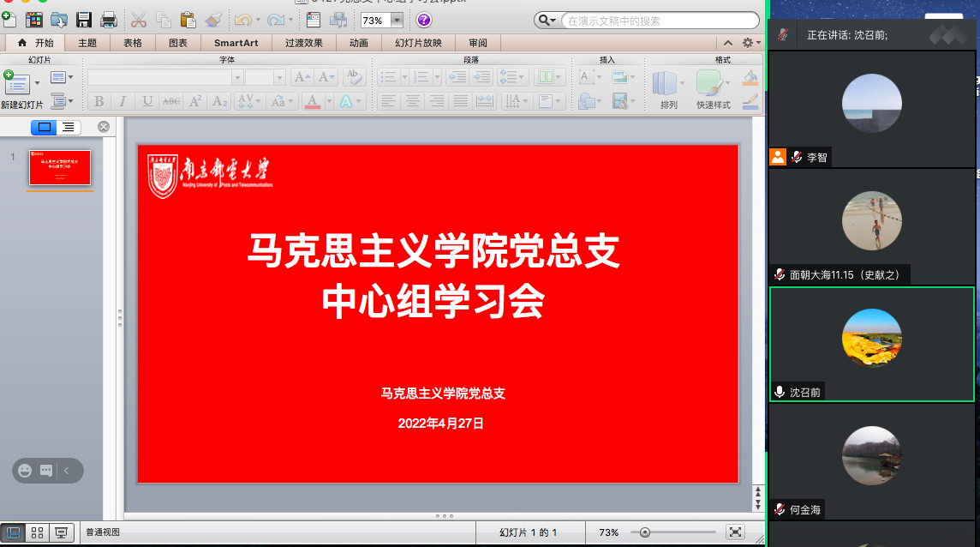Start slideshow presenter view from status bar

[61, 532]
